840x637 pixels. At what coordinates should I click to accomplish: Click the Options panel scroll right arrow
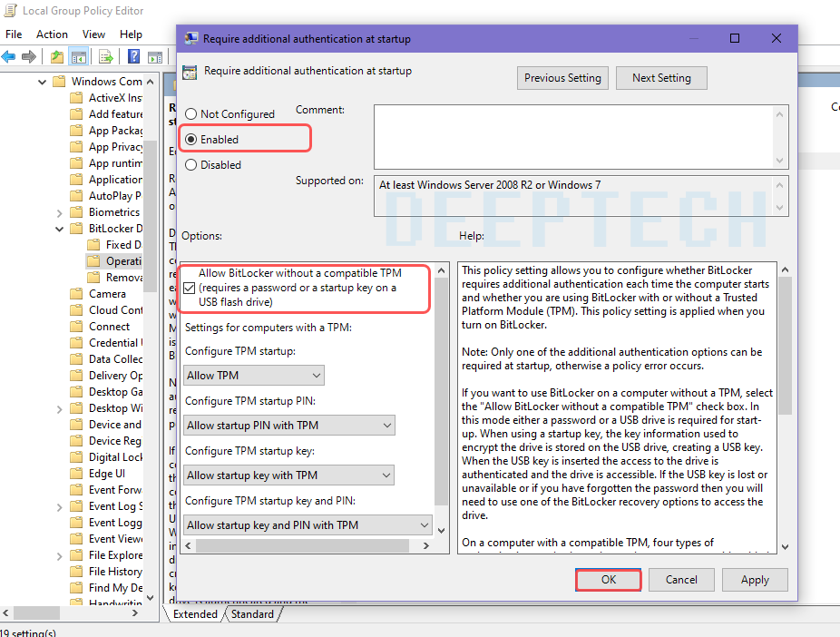tap(425, 545)
